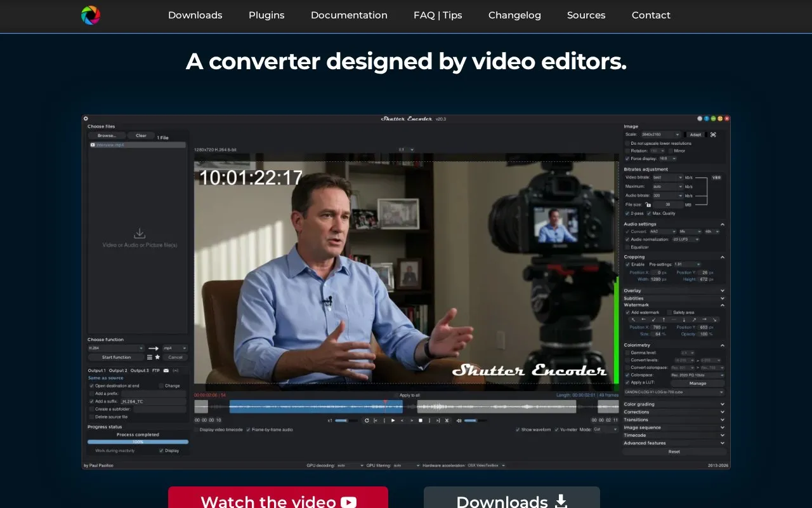Click the suffix input field containing _H.264_TC
The image size is (812, 508).
point(152,401)
